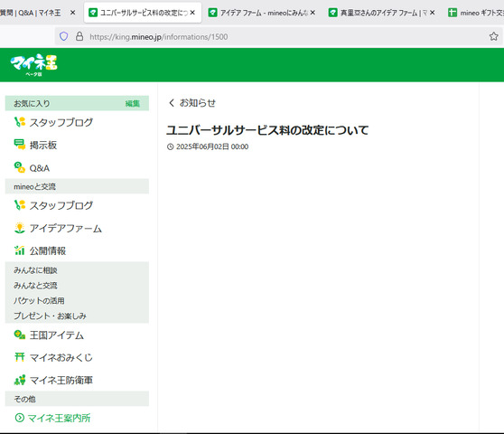The height and width of the screenshot is (434, 504).
Task: Click the 編集 link in お気に入り
Action: click(x=133, y=104)
